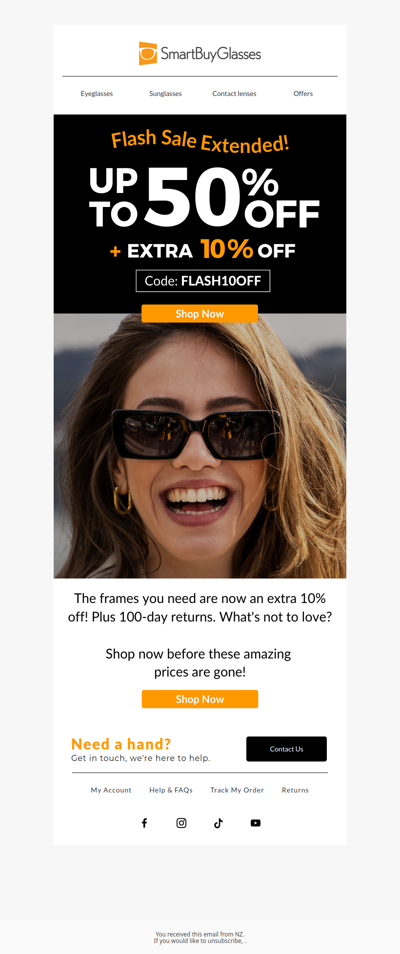Click the SmartBuyGlasses brand name text
The image size is (400, 954).
pyautogui.click(x=211, y=54)
